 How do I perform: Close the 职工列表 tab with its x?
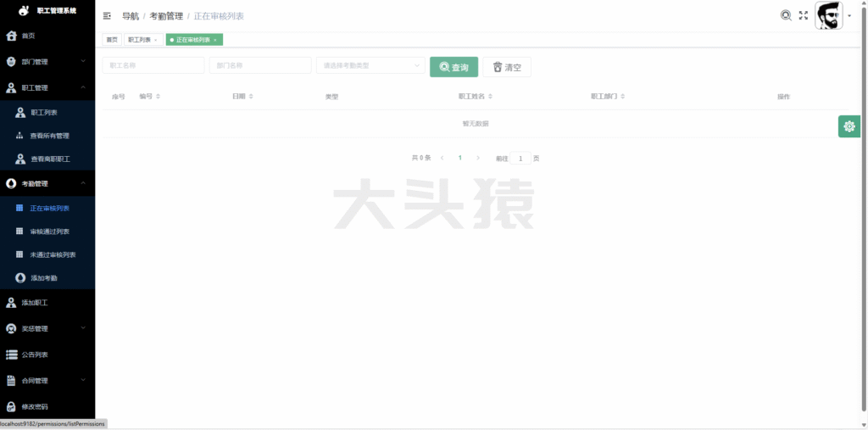tap(156, 40)
